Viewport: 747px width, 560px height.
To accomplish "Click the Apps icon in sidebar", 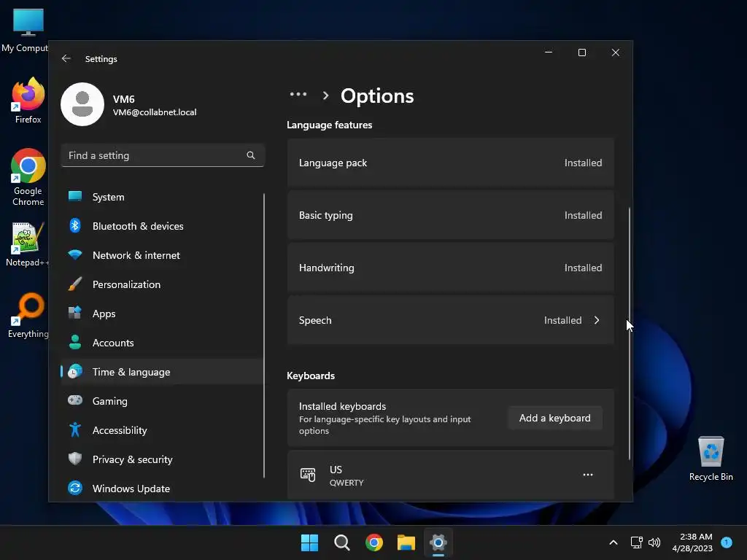I will point(75,313).
